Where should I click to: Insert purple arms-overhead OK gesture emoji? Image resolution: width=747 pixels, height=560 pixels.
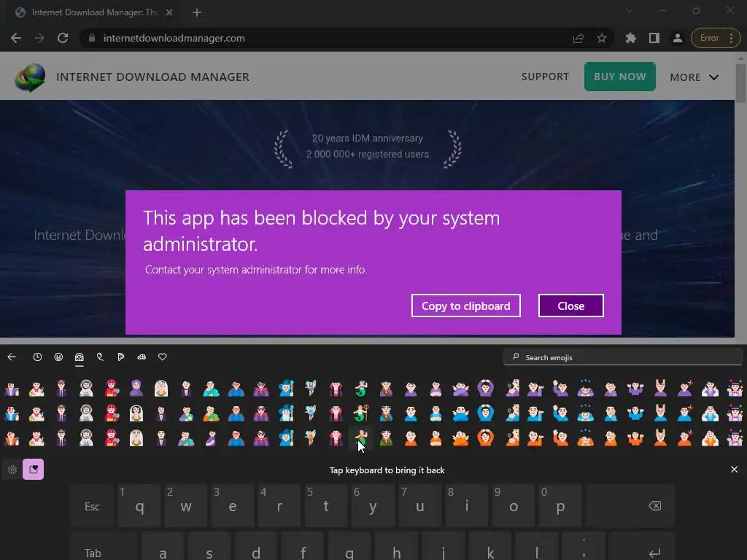[x=485, y=388]
